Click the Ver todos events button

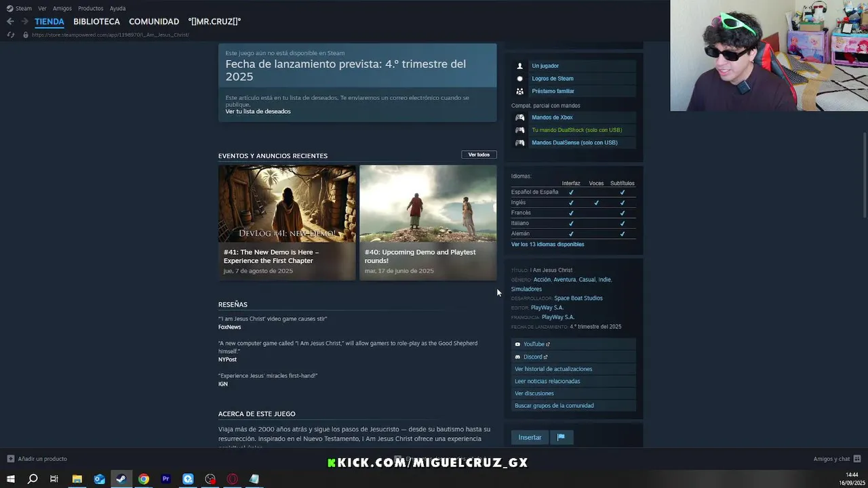(x=479, y=155)
